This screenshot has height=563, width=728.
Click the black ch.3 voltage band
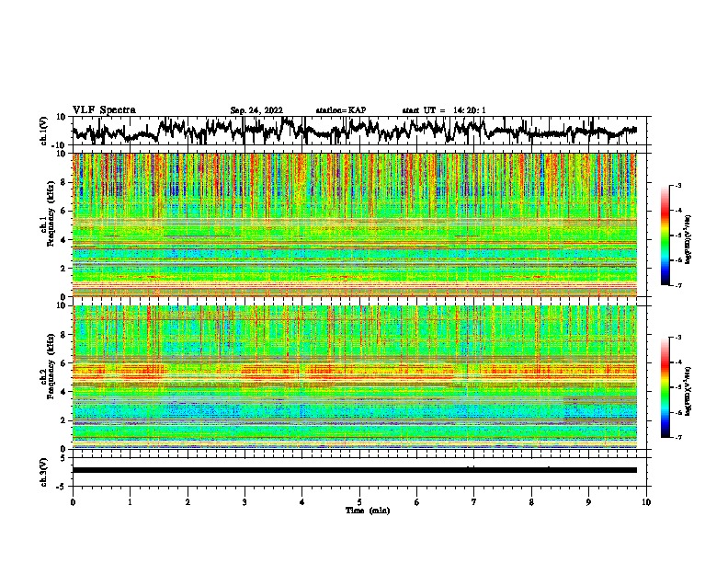point(354,470)
